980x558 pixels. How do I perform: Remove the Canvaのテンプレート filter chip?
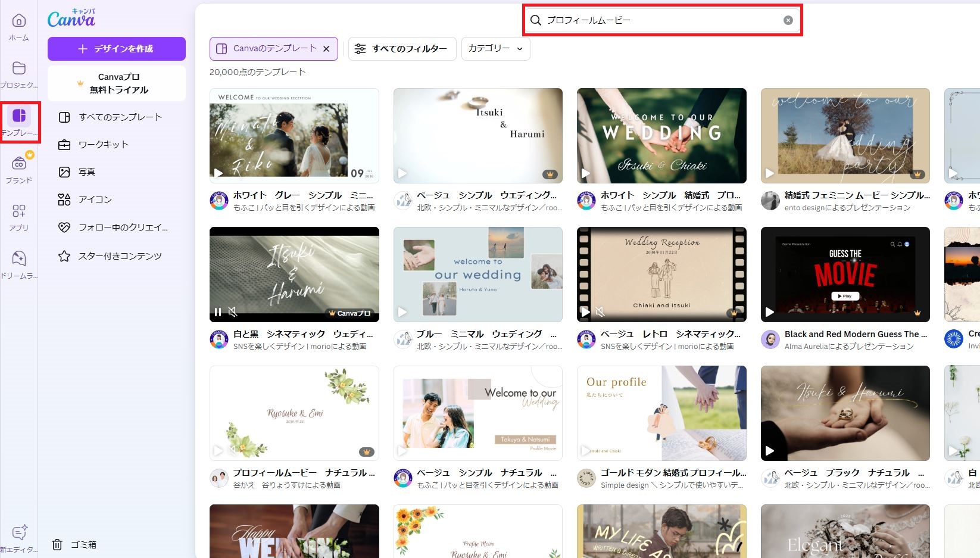pos(326,49)
